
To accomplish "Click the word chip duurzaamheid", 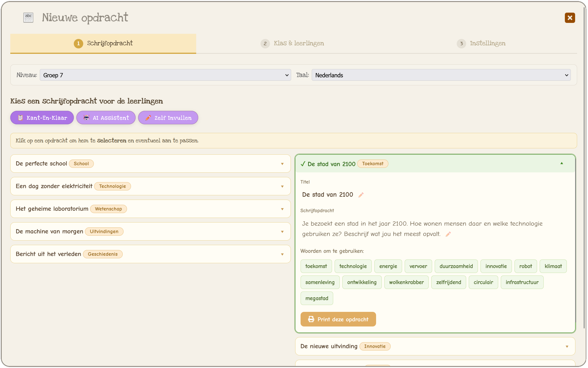I will pos(456,266).
